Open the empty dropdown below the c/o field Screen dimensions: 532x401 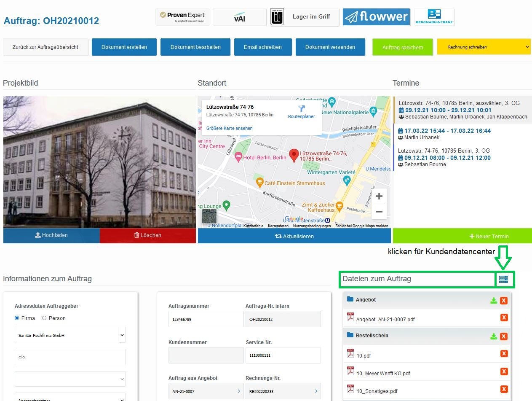pos(70,379)
